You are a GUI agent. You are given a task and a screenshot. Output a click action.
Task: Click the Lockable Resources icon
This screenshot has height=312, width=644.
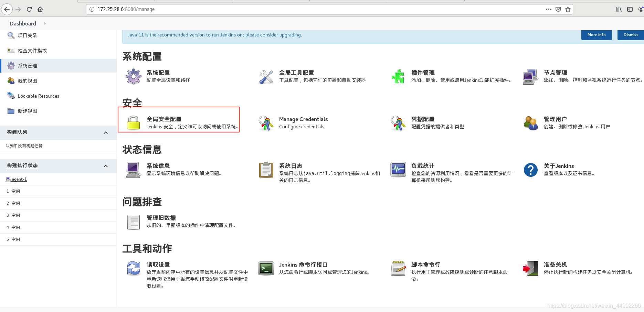tap(11, 96)
